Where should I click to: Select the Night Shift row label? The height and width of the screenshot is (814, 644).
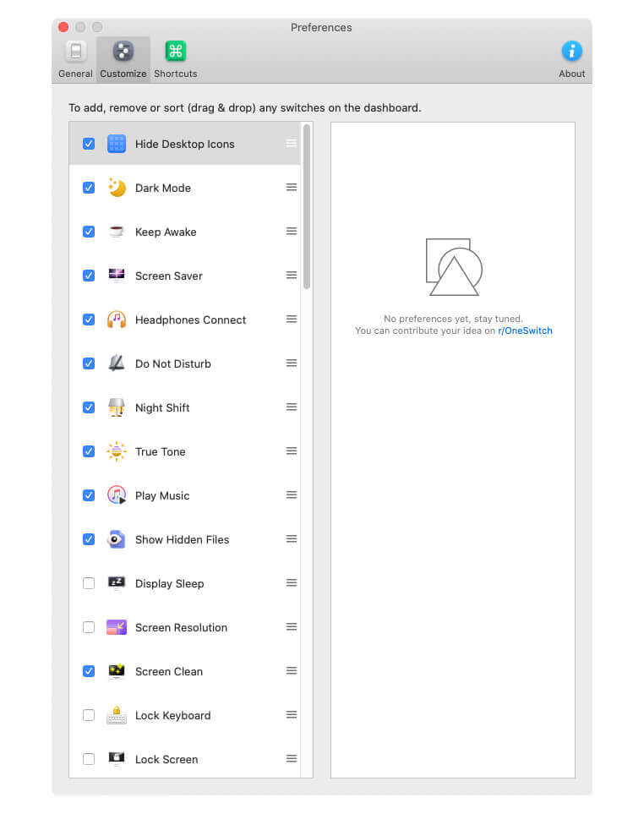[162, 407]
